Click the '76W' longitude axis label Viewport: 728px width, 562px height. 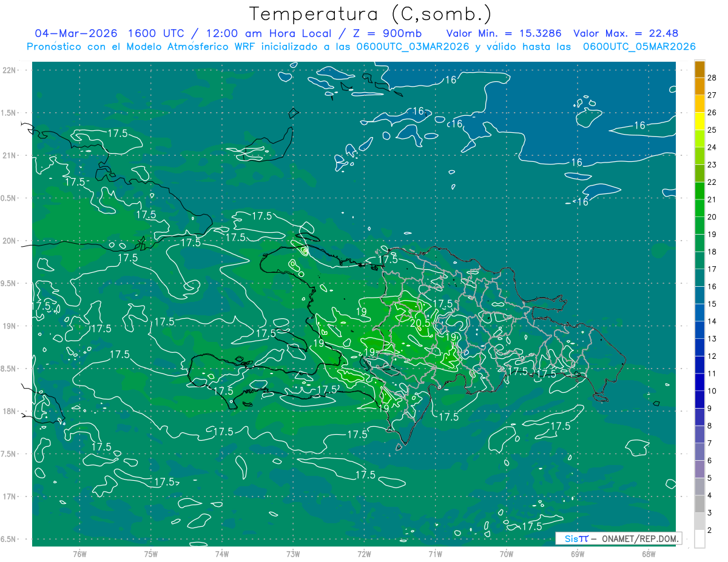[x=79, y=554]
